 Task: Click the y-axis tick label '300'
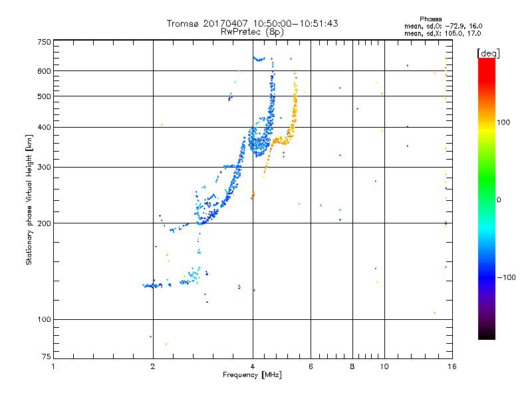tap(44, 167)
